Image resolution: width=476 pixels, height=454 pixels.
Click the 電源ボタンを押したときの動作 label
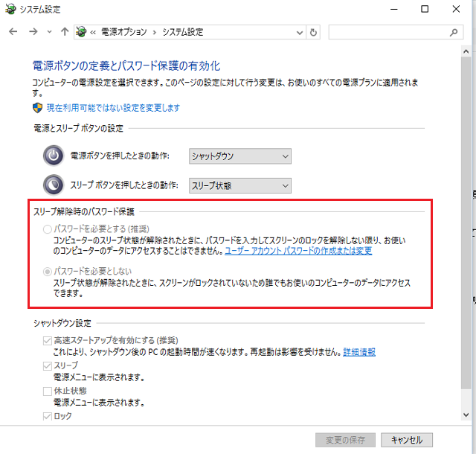(x=120, y=156)
